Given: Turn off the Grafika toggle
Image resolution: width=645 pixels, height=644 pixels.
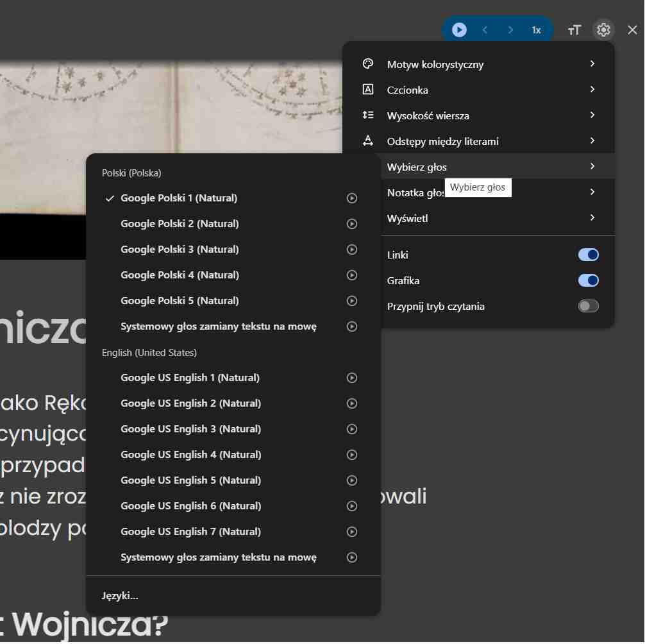Looking at the screenshot, I should [588, 280].
